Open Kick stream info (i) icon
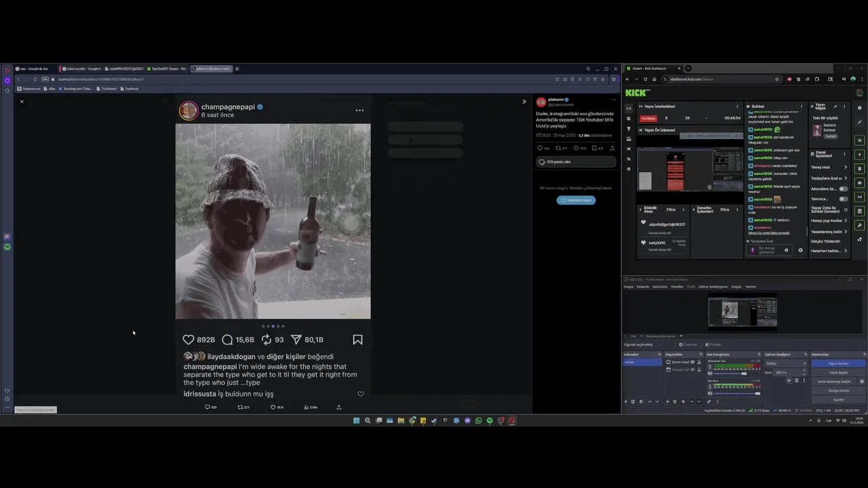Screen dimensions: 868x488 [859, 108]
